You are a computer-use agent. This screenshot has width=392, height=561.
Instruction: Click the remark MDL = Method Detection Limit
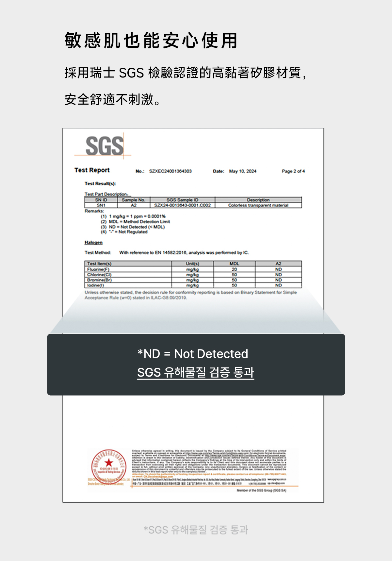[135, 222]
